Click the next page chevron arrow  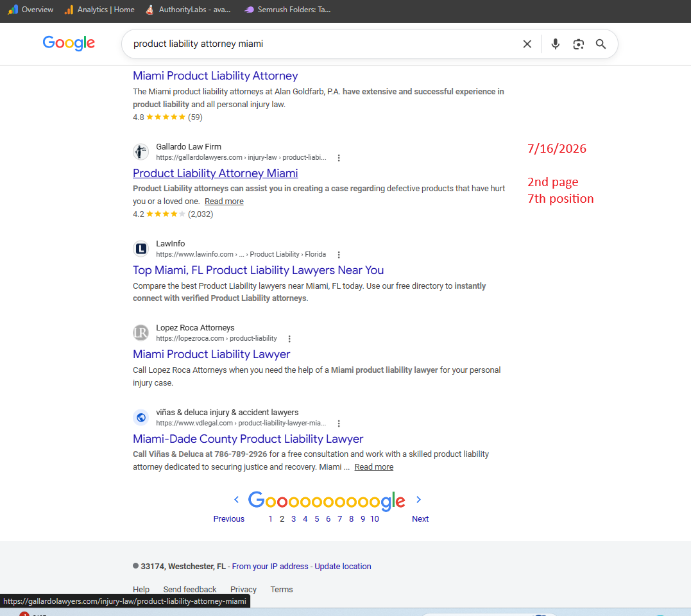pyautogui.click(x=419, y=499)
